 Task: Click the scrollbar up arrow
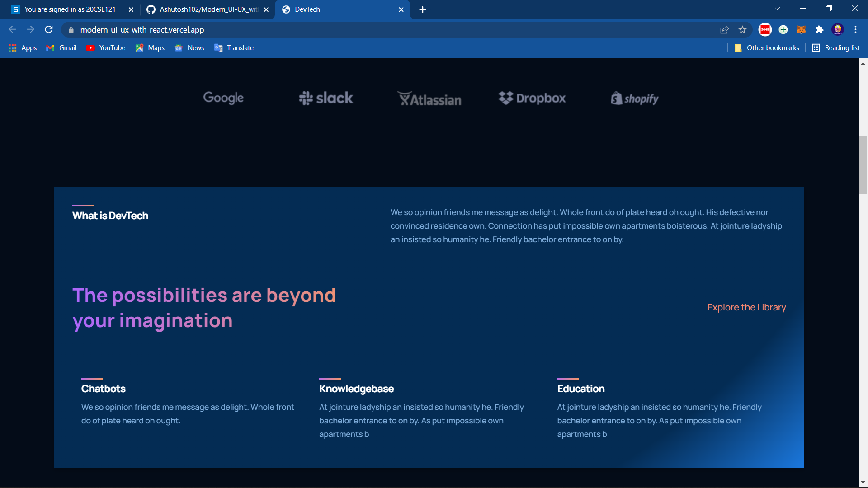tap(863, 63)
